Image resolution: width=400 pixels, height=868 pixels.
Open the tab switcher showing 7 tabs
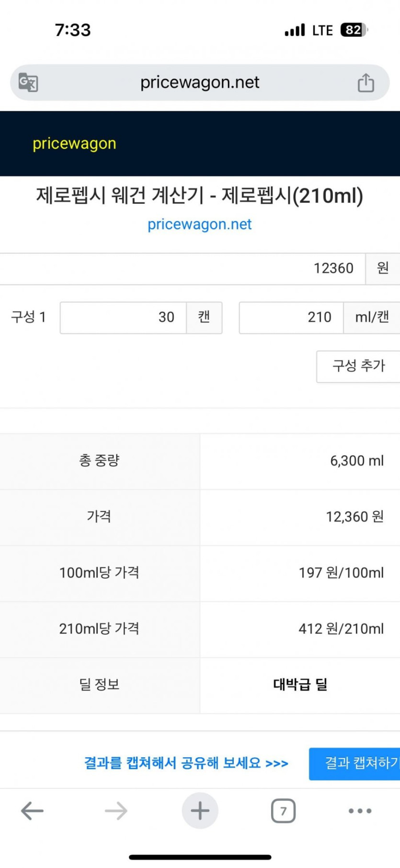click(283, 811)
